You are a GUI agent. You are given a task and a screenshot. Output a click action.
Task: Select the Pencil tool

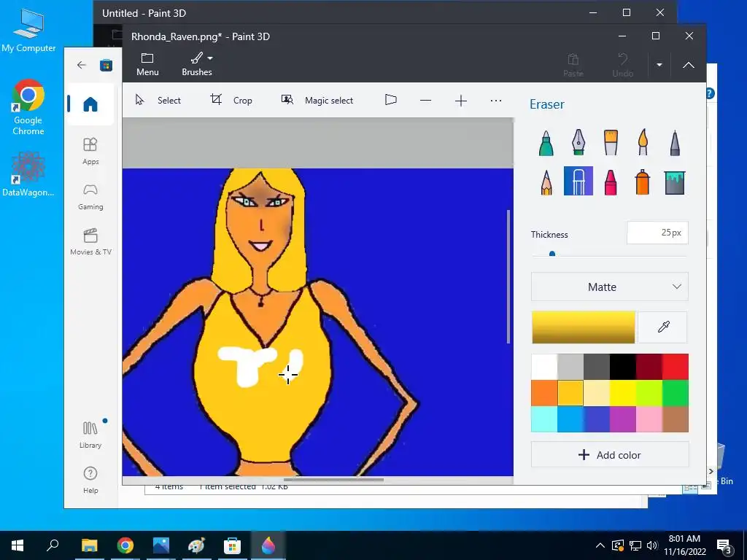(546, 182)
